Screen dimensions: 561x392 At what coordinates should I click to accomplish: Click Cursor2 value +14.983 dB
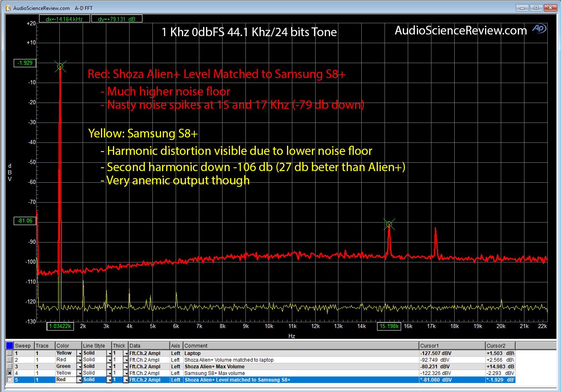(x=500, y=367)
